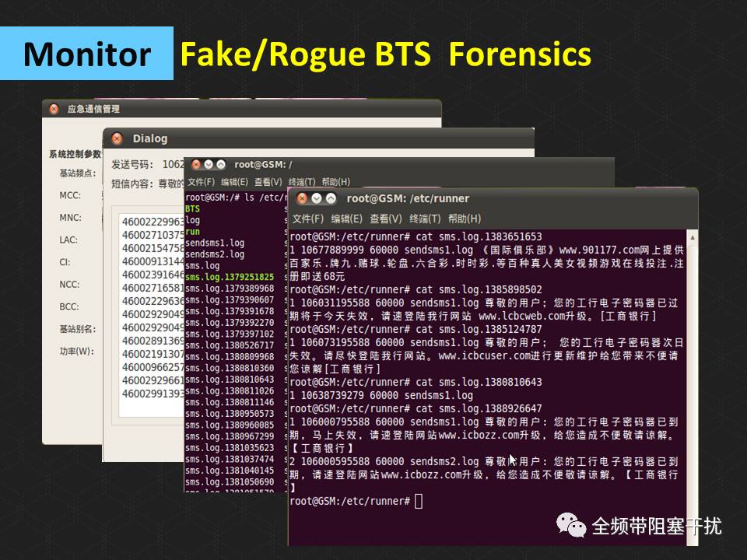Open 帮助(H) menu in root@GSM: / terminal

pos(336,182)
